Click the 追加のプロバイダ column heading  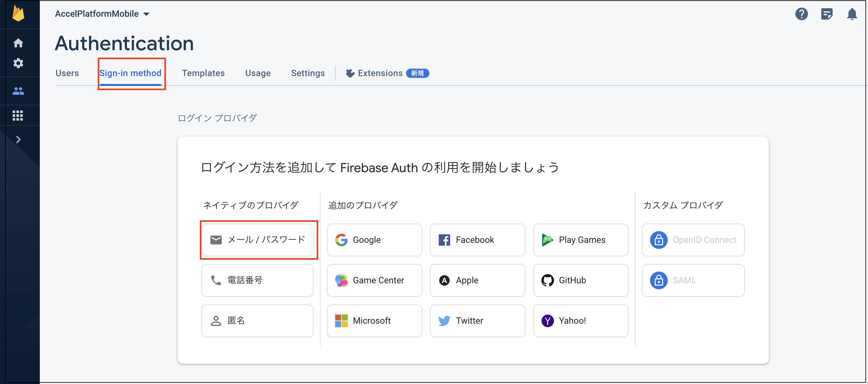363,205
